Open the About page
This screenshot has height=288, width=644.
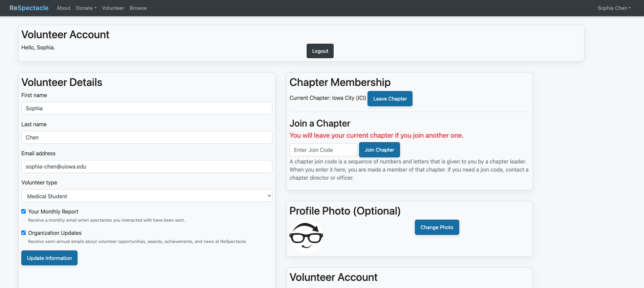pos(64,8)
